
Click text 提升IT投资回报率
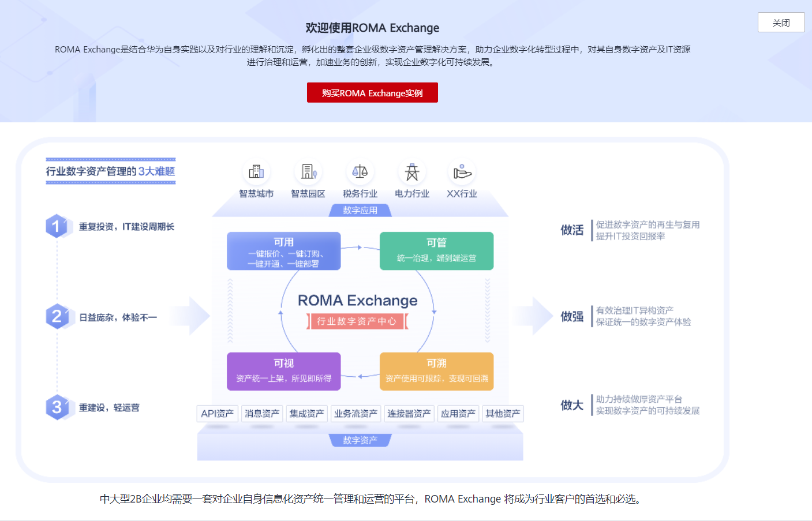(x=630, y=236)
